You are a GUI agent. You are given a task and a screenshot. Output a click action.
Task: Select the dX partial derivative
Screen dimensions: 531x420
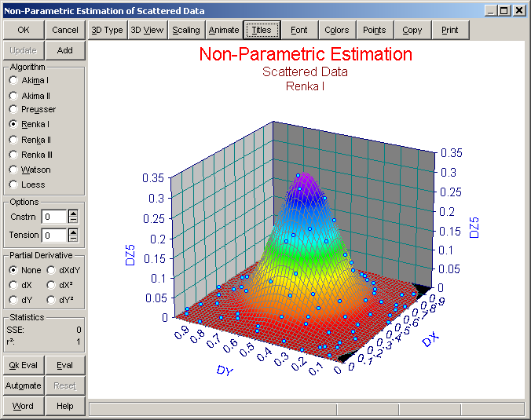coord(20,285)
